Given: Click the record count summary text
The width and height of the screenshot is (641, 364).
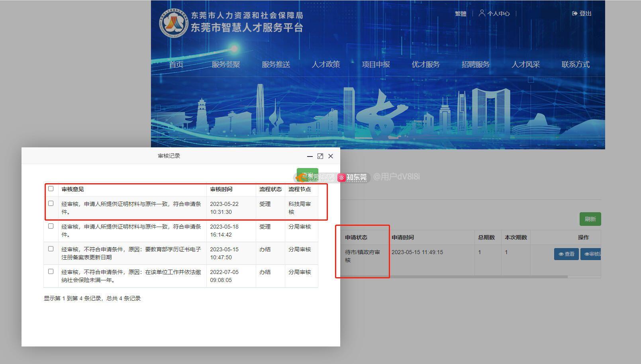Looking at the screenshot, I should pyautogui.click(x=92, y=299).
